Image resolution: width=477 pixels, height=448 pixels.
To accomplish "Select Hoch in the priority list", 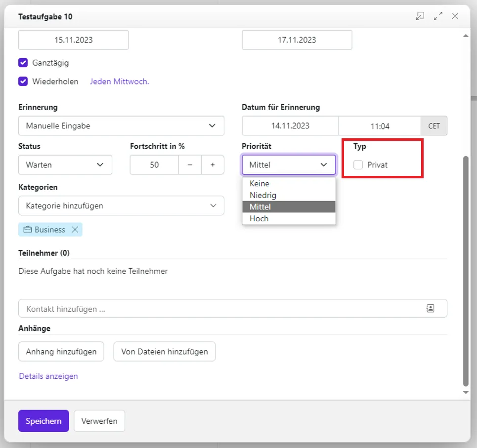I will [x=259, y=218].
